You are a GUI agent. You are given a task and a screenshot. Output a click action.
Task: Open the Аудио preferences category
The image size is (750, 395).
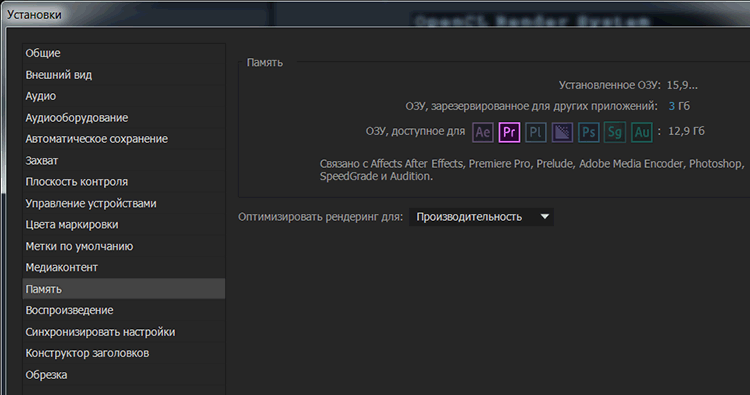coord(124,96)
